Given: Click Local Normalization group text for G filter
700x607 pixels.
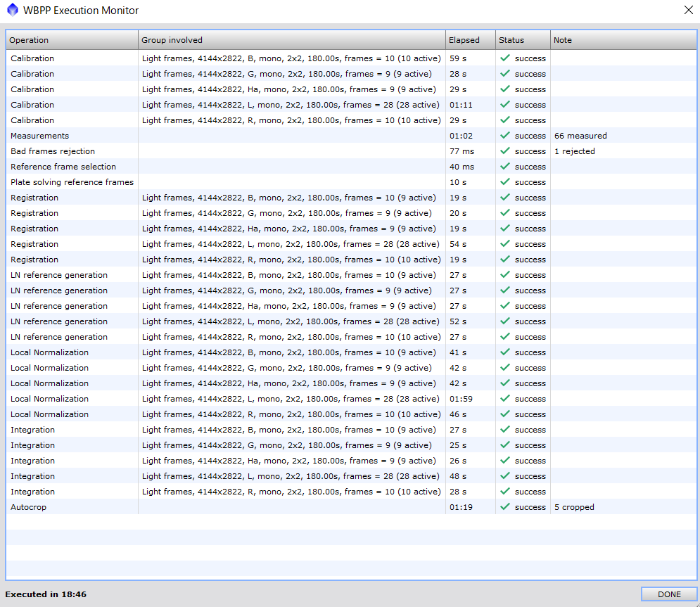Looking at the screenshot, I should [x=286, y=368].
